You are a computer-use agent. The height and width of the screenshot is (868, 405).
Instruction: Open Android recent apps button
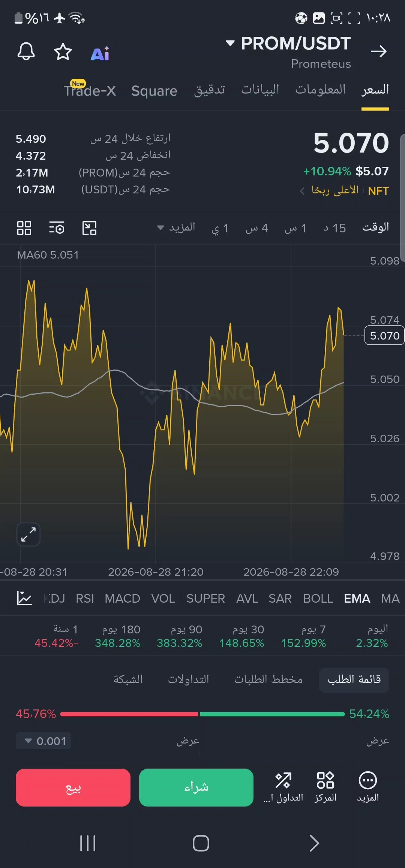point(88,843)
